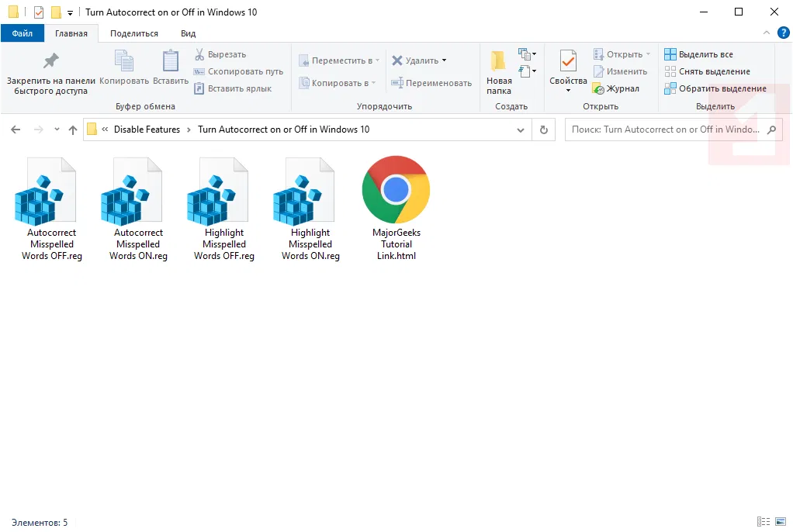Select MajorGeeks Tutorial Link.html Chrome file

pos(396,209)
